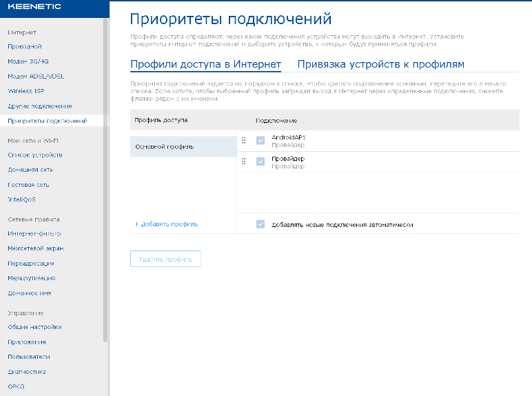Click the Интернет section heading in sidebar
Image resolution: width=532 pixels, height=396 pixels.
tap(22, 32)
